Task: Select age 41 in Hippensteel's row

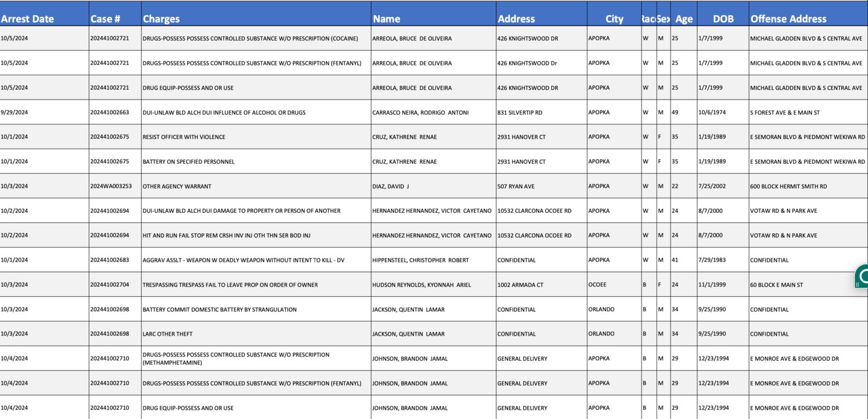Action: click(x=683, y=260)
